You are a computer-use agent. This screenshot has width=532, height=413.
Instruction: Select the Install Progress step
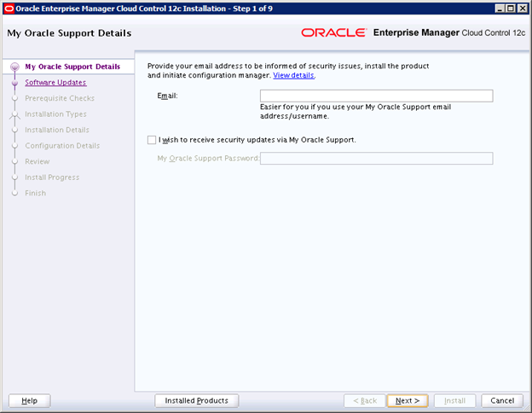pos(52,177)
